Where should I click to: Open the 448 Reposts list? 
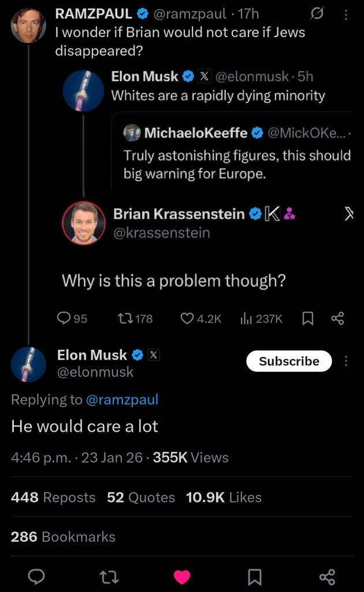click(53, 497)
